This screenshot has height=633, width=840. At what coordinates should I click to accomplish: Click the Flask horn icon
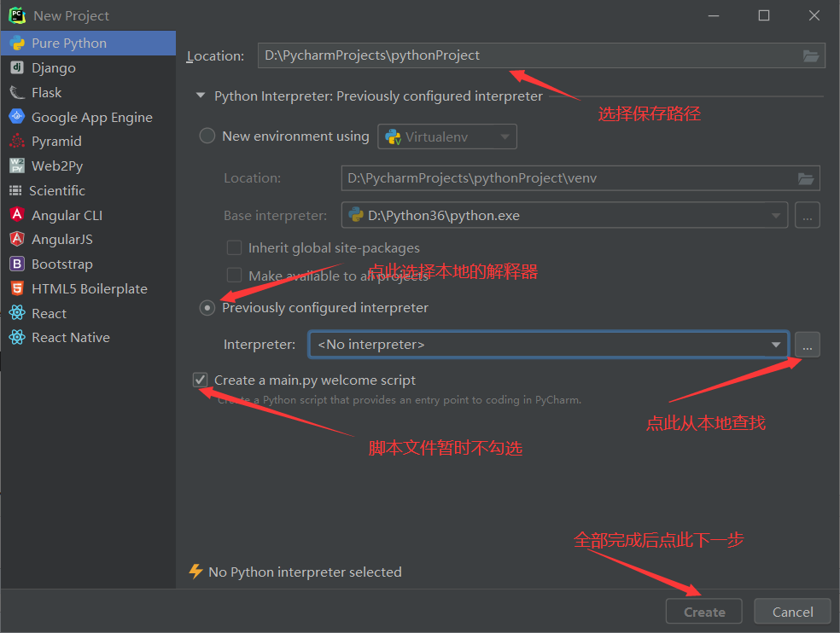[x=17, y=93]
